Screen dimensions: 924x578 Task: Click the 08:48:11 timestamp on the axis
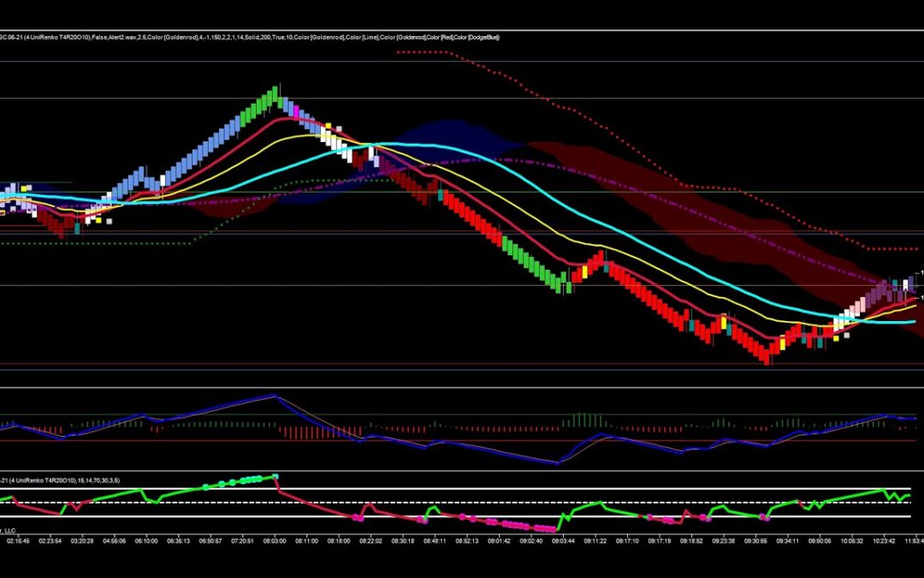tap(434, 541)
